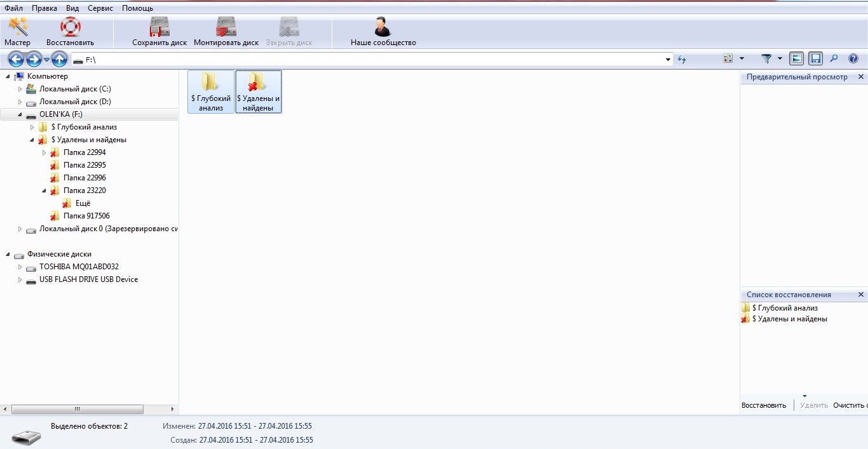The width and height of the screenshot is (868, 449).
Task: Open the view mode dropdown arrow
Action: coord(742,58)
